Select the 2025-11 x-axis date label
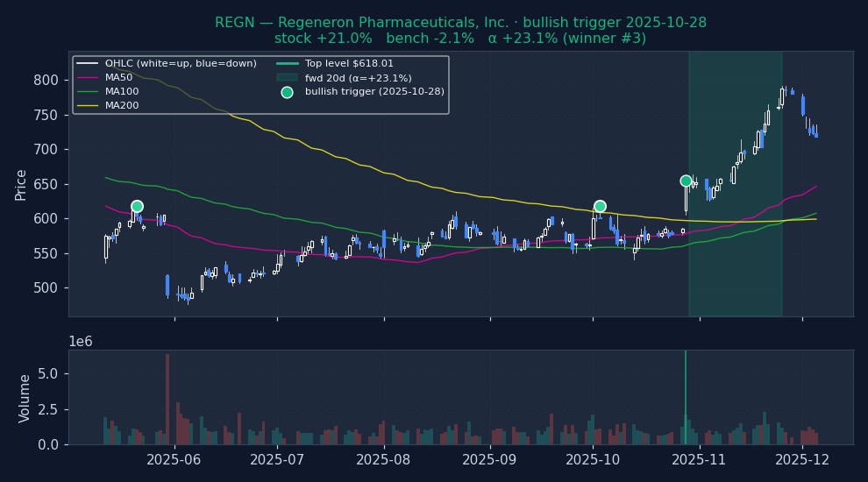 (700, 460)
